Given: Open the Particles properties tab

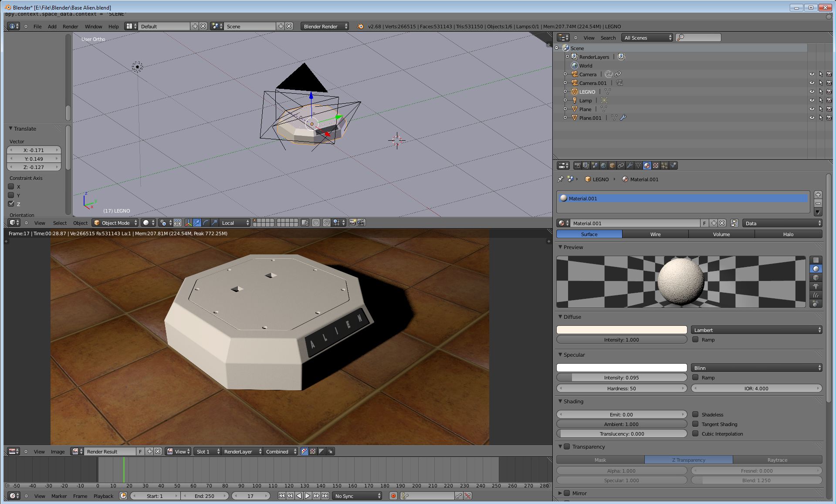Looking at the screenshot, I should click(x=664, y=166).
